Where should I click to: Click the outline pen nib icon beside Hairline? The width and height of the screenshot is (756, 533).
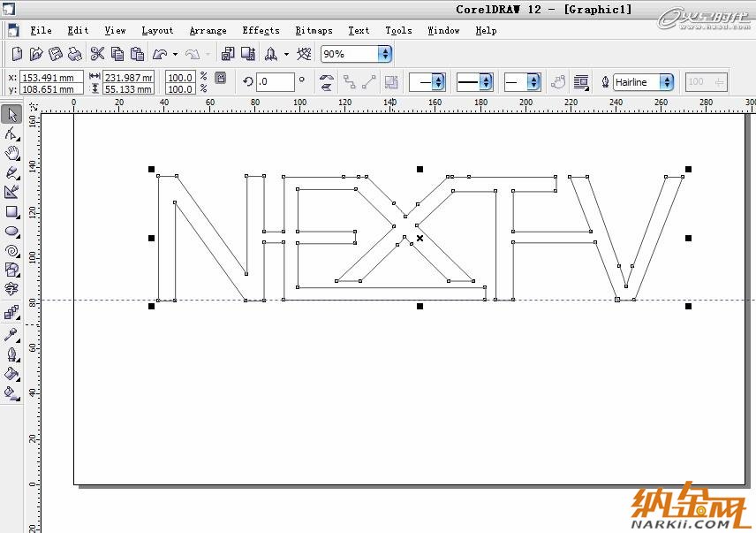[605, 82]
